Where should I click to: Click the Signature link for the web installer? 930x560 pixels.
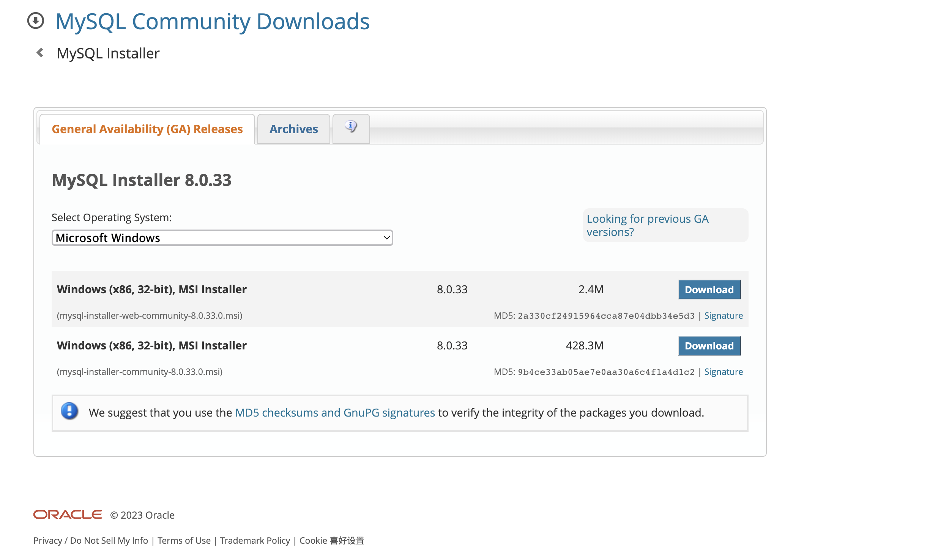tap(723, 315)
